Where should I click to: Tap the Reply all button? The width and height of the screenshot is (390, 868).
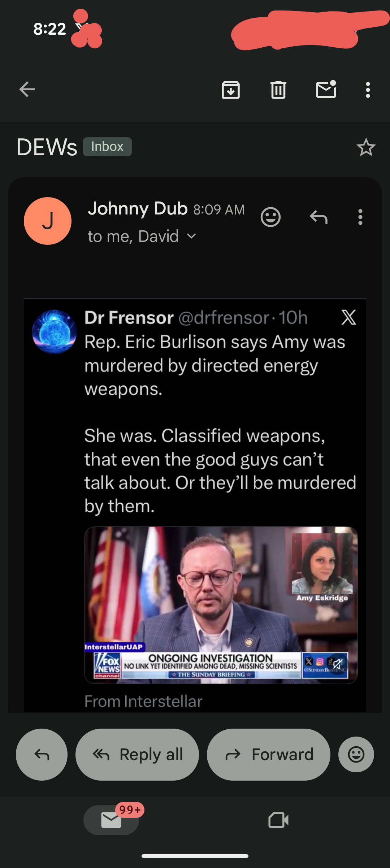tap(137, 755)
